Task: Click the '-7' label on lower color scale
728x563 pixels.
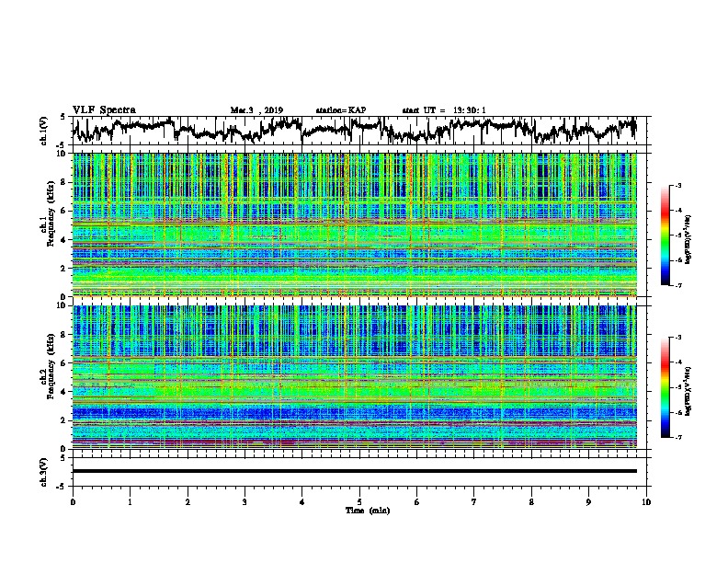Action: tap(677, 437)
